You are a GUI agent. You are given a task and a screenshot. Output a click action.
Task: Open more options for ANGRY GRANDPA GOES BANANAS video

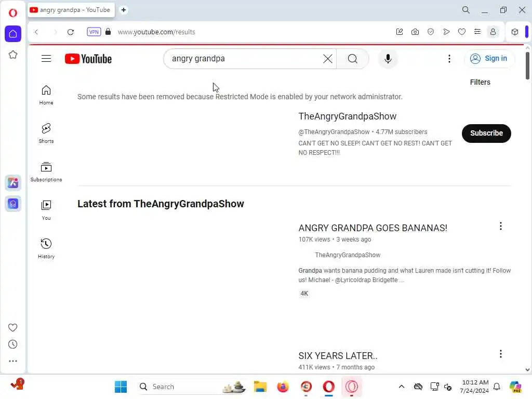tap(500, 227)
